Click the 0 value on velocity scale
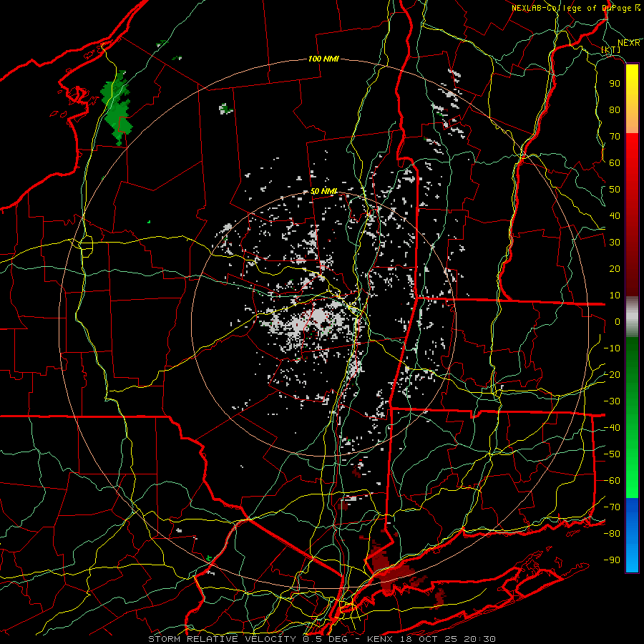 point(618,322)
